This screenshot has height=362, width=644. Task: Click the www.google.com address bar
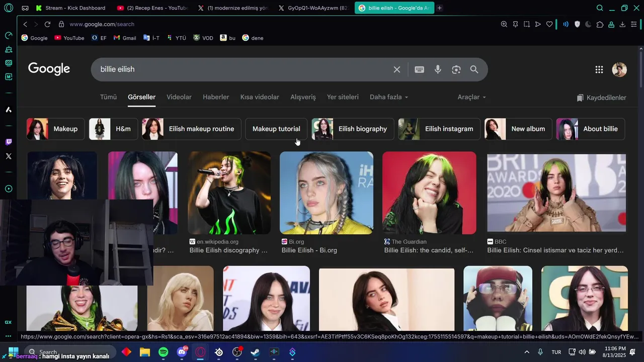point(102,24)
